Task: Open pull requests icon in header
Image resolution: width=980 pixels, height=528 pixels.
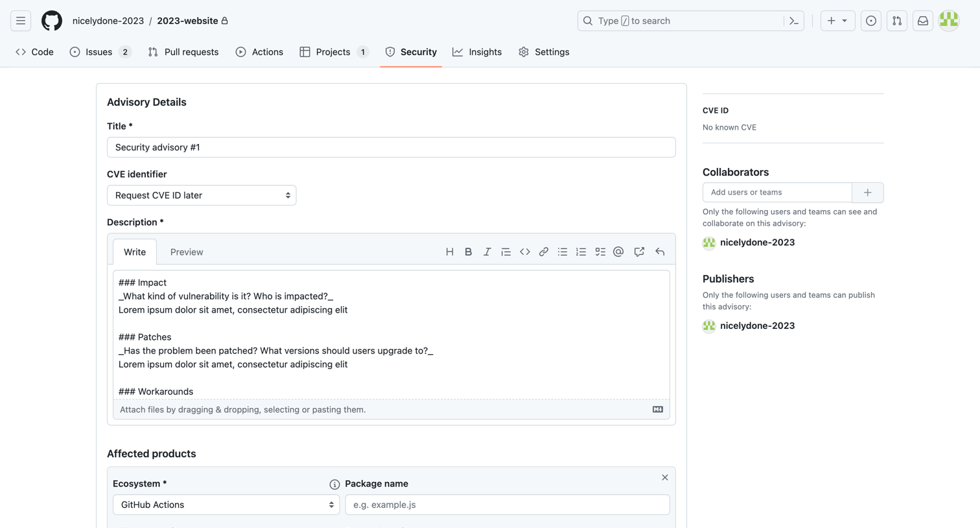Action: tap(897, 21)
